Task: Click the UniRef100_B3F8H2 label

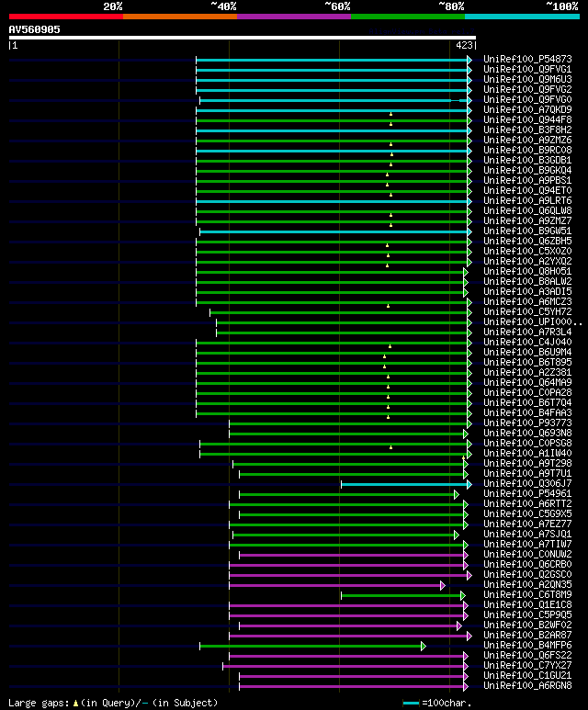Action: point(527,130)
